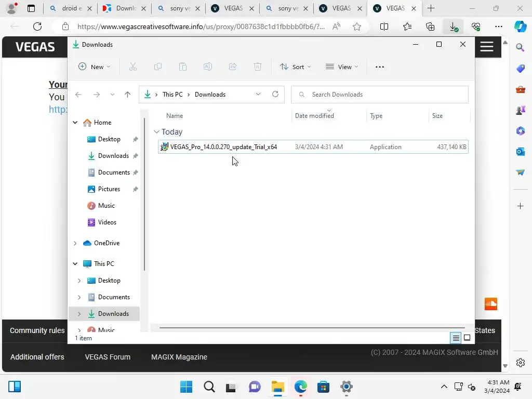Screen dimensions: 532x399
Task: Open Edge sidebar search icon
Action: click(x=520, y=47)
